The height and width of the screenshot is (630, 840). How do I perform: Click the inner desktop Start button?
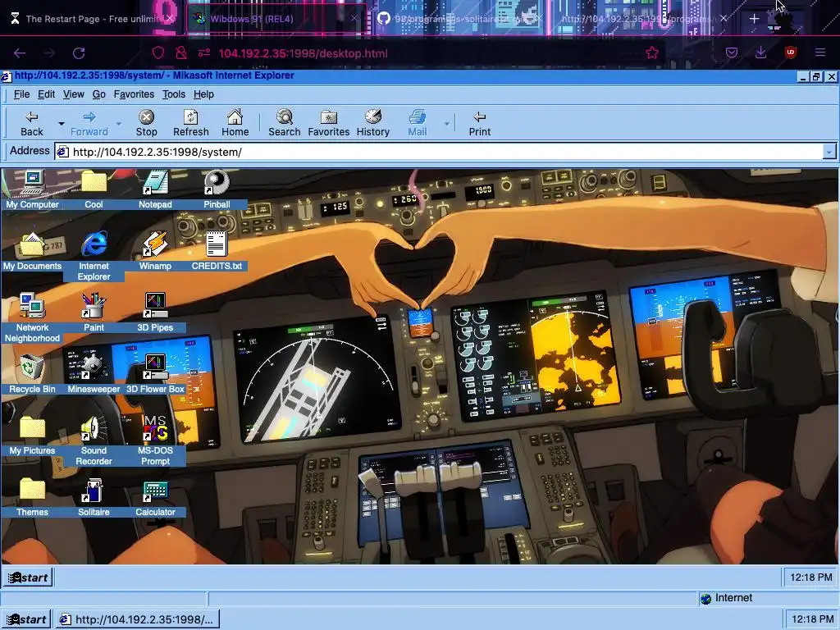[x=29, y=577]
